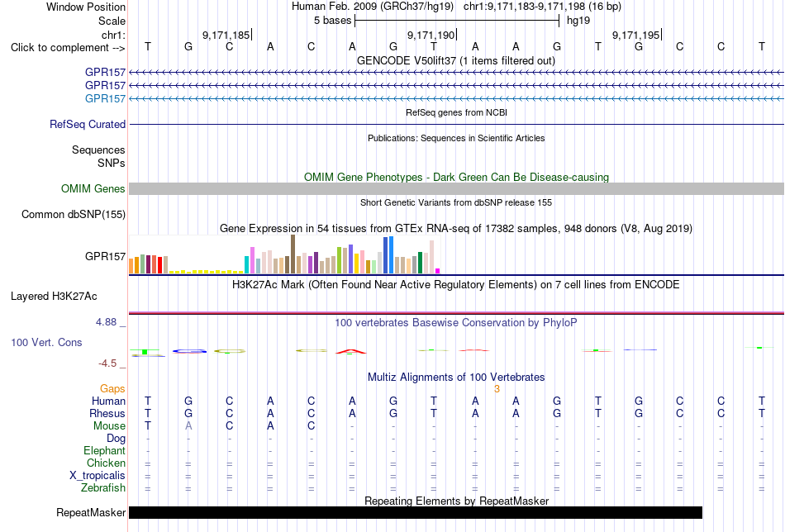Open the Common dbSNP(155) track label

pos(74,214)
